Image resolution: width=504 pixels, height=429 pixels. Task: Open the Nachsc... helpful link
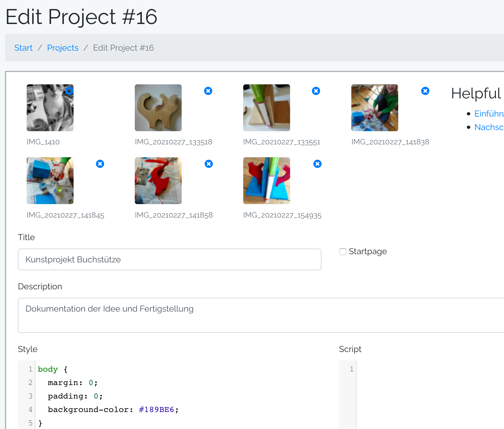pos(489,127)
